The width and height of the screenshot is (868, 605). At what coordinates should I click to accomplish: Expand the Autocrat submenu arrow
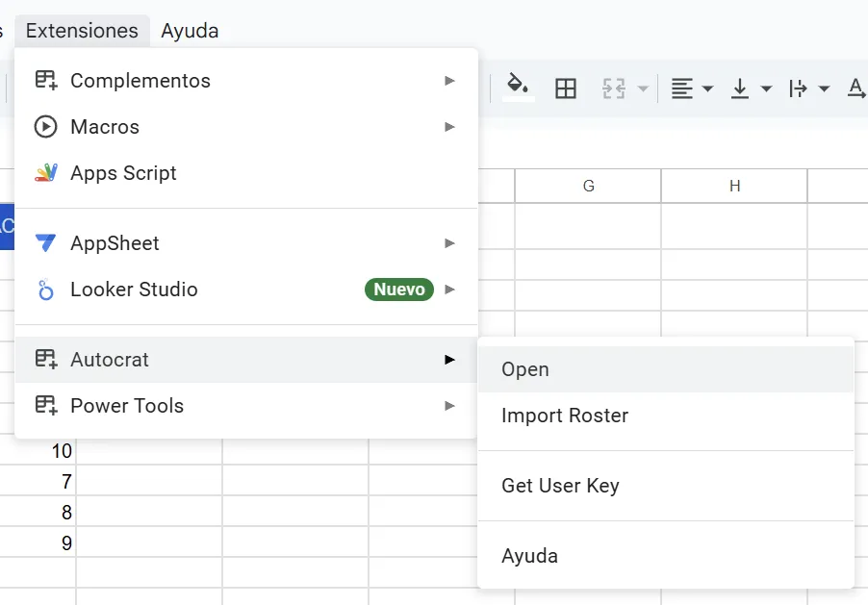pyautogui.click(x=449, y=360)
